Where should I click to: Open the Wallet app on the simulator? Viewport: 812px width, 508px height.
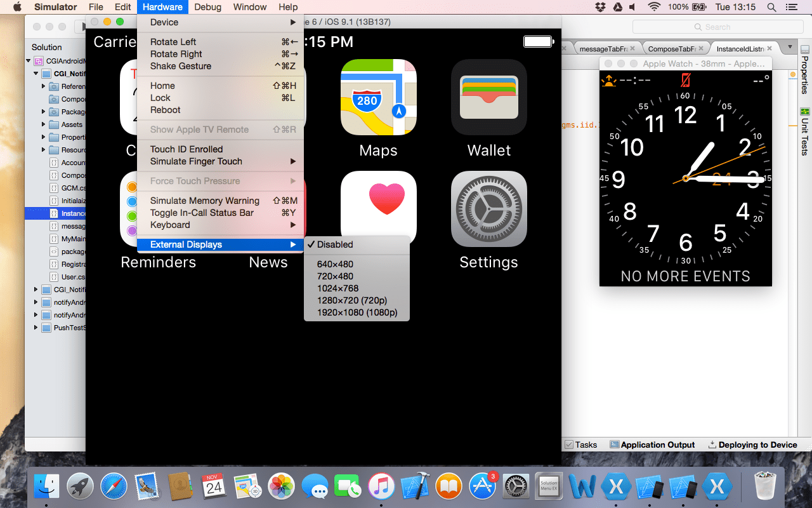[x=488, y=97]
